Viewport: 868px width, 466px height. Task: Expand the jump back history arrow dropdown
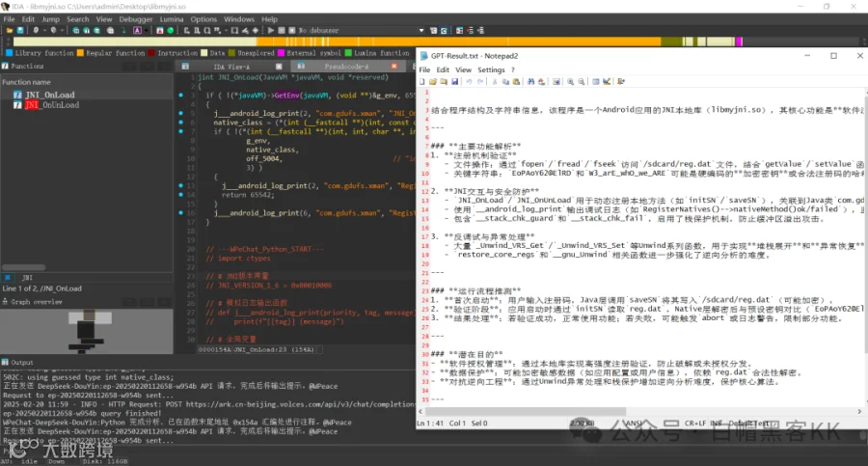44,31
